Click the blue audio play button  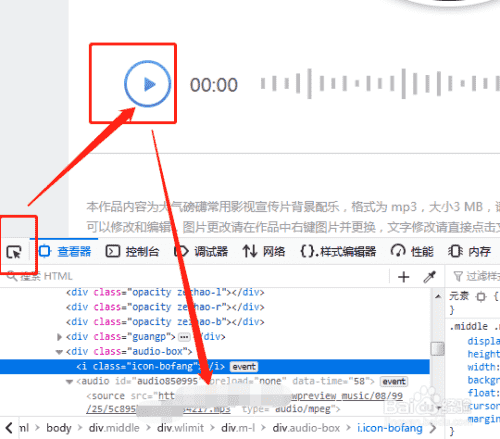click(x=147, y=84)
